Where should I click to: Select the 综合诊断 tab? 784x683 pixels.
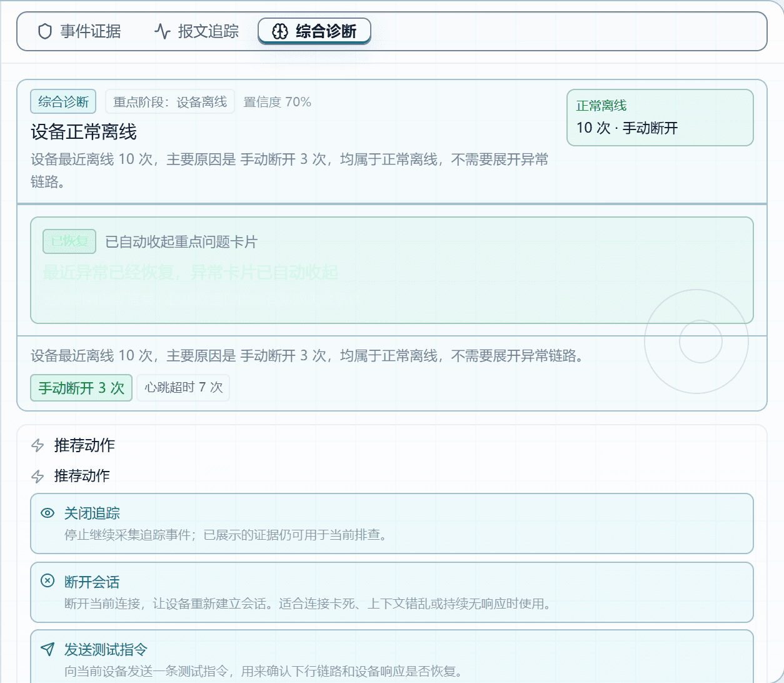click(314, 31)
